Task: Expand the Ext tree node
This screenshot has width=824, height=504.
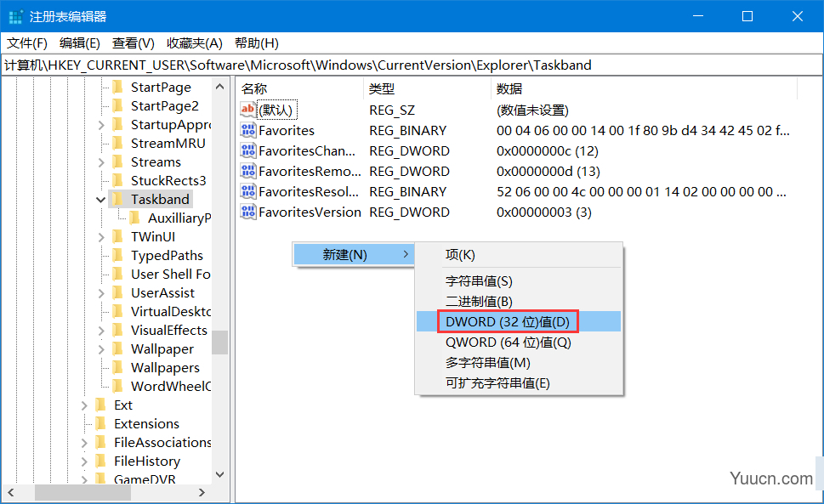Action: [84, 405]
